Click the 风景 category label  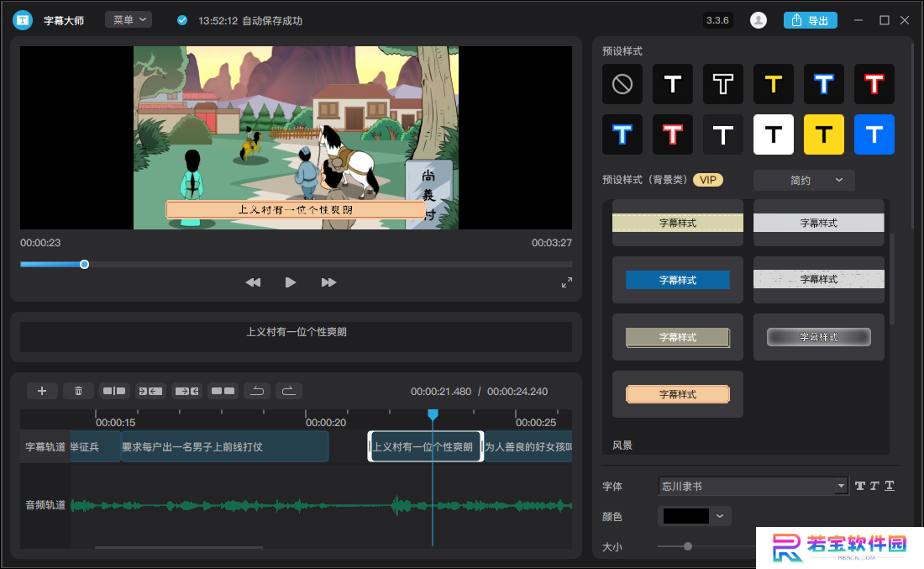pyautogui.click(x=622, y=445)
